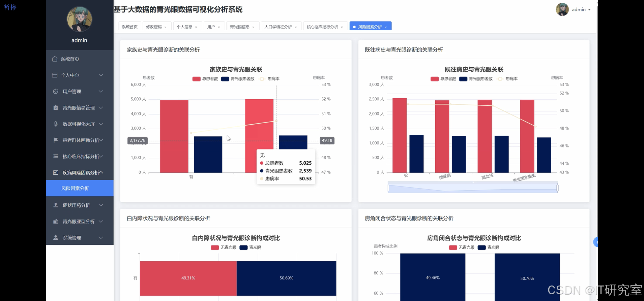The image size is (644, 301).
Task: Click the 个人中心 card icon in sidebar
Action: 55,75
